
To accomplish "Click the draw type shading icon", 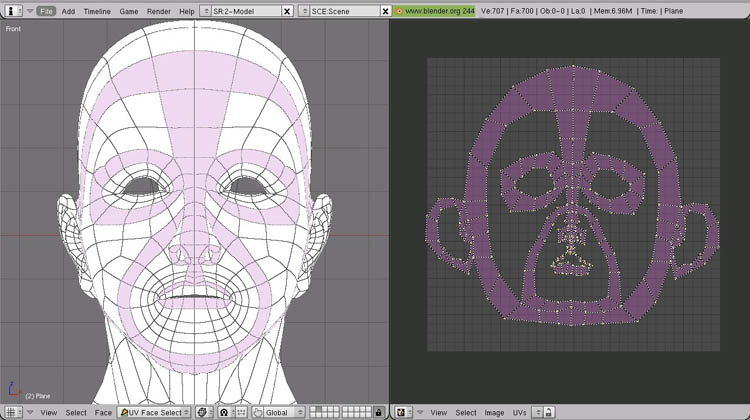I will pos(202,412).
